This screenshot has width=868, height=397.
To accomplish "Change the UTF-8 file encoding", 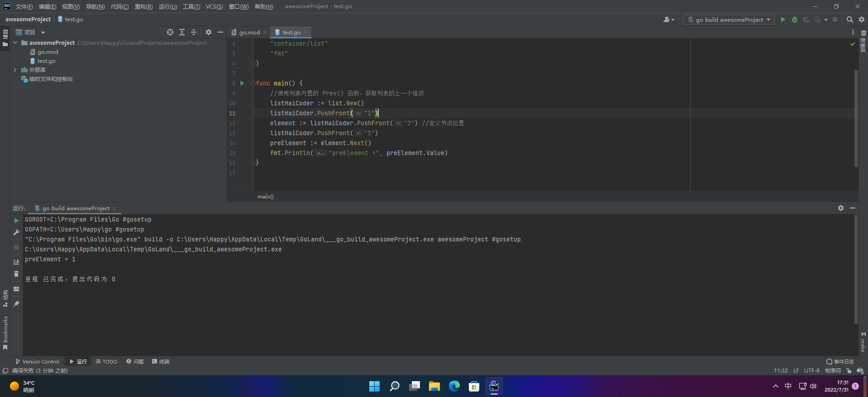I will point(812,371).
